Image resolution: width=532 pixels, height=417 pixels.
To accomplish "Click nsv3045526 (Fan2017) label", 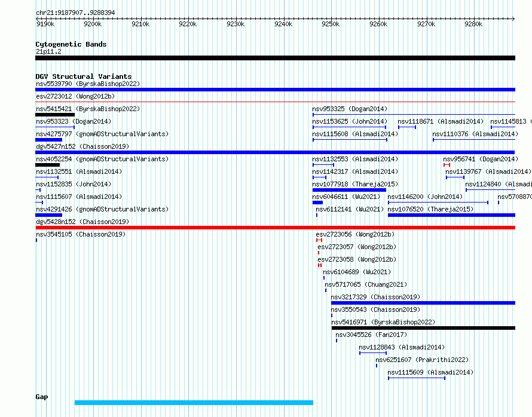I will [371, 335].
